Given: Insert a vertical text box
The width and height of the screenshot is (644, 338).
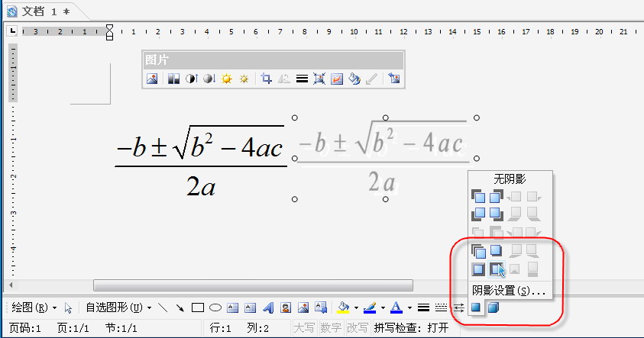Looking at the screenshot, I should [250, 307].
